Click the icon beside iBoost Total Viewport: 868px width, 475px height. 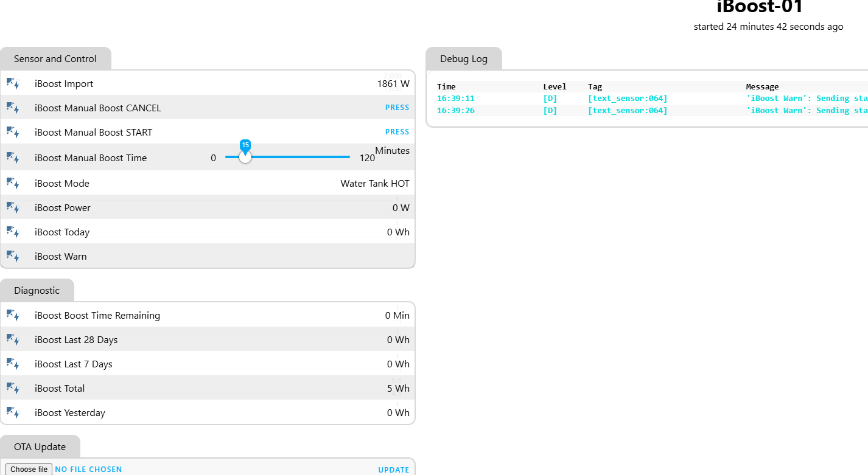tap(13, 388)
